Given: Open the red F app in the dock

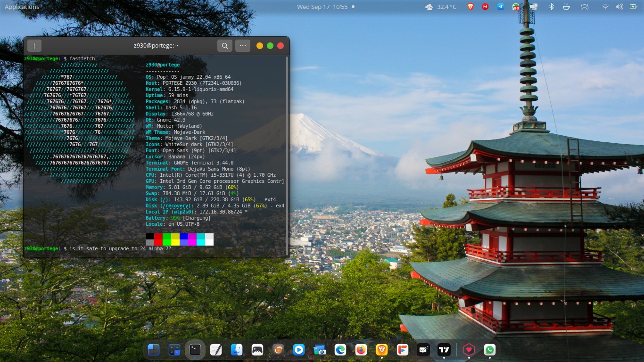Looking at the screenshot, I should click(x=402, y=350).
